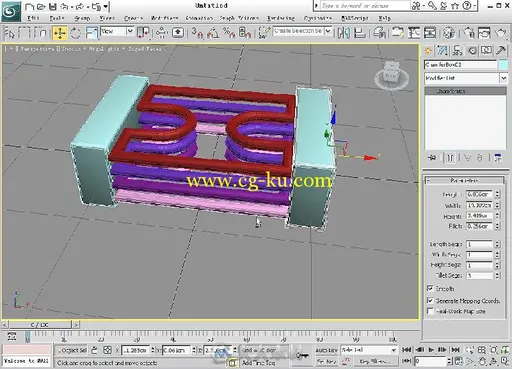Toggle the Angle Snap tool
This screenshot has height=369, width=512.
[x=213, y=33]
